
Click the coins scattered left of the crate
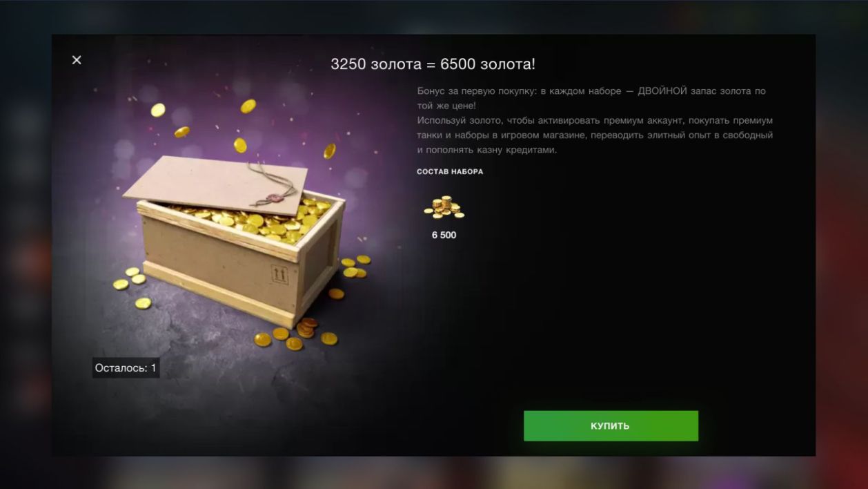pyautogui.click(x=132, y=285)
